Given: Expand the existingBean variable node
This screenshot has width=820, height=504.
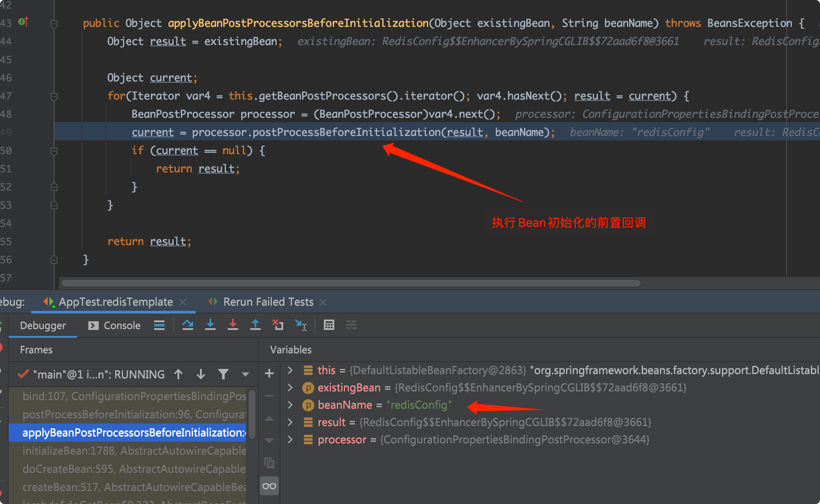Looking at the screenshot, I should pyautogui.click(x=289, y=388).
